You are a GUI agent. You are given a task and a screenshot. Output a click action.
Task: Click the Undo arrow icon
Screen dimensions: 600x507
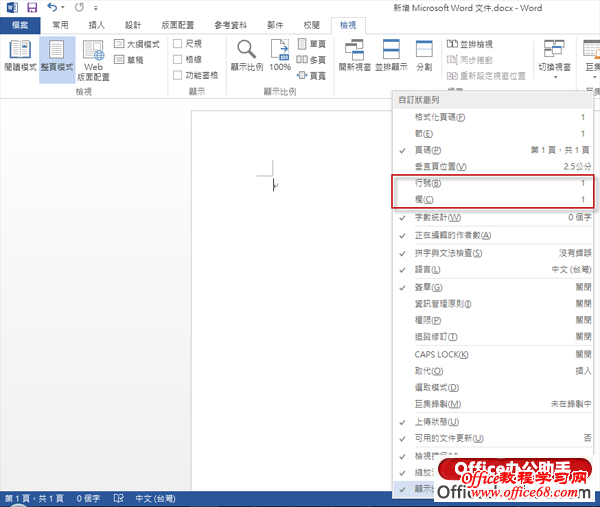52,7
